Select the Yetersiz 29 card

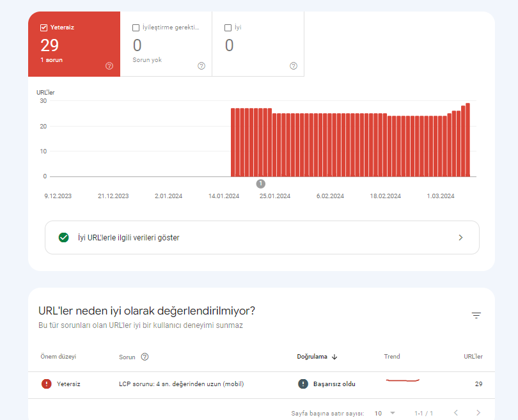(74, 44)
